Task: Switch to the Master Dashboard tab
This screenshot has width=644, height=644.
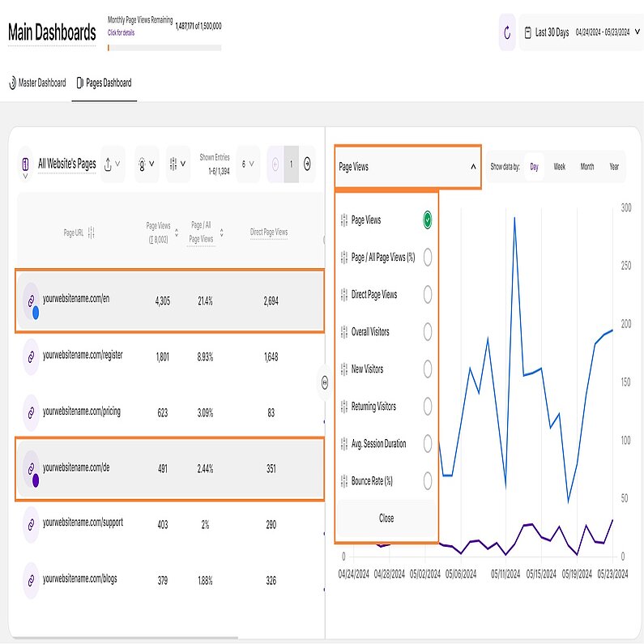Action: click(x=36, y=83)
